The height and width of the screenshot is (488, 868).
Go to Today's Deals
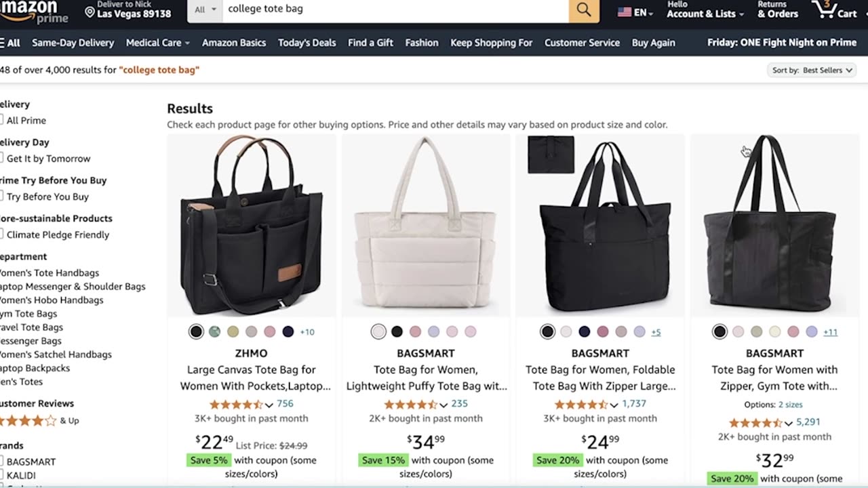tap(307, 43)
